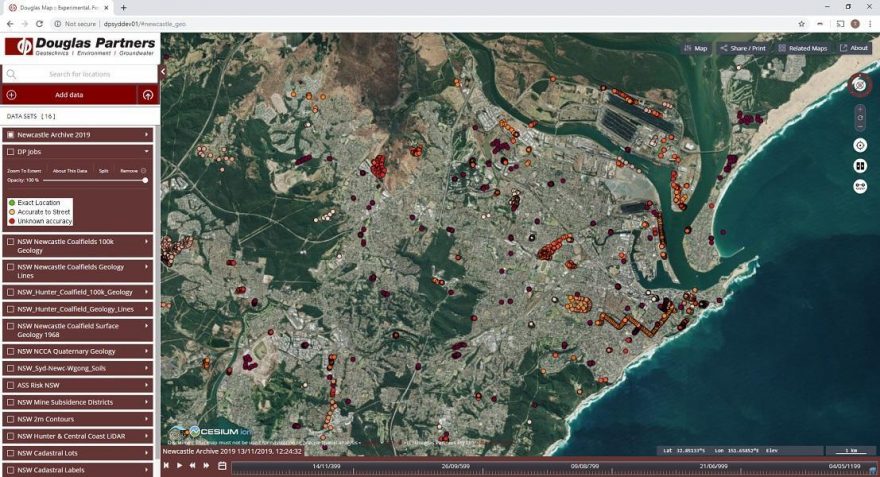Click the compass navigation gyroscope control

point(859,85)
